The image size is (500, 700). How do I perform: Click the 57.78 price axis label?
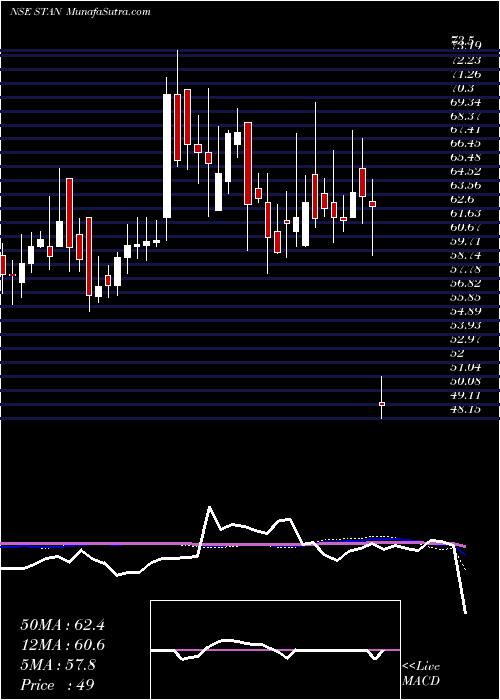466,269
